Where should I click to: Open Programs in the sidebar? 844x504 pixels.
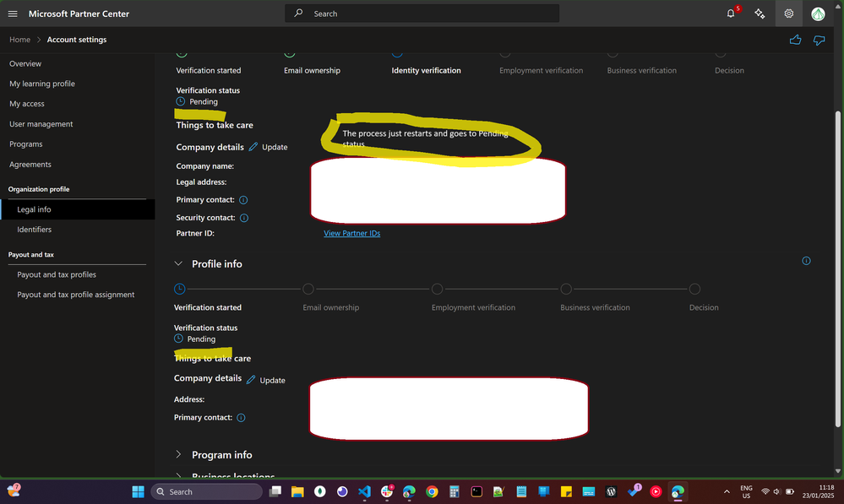[26, 144]
